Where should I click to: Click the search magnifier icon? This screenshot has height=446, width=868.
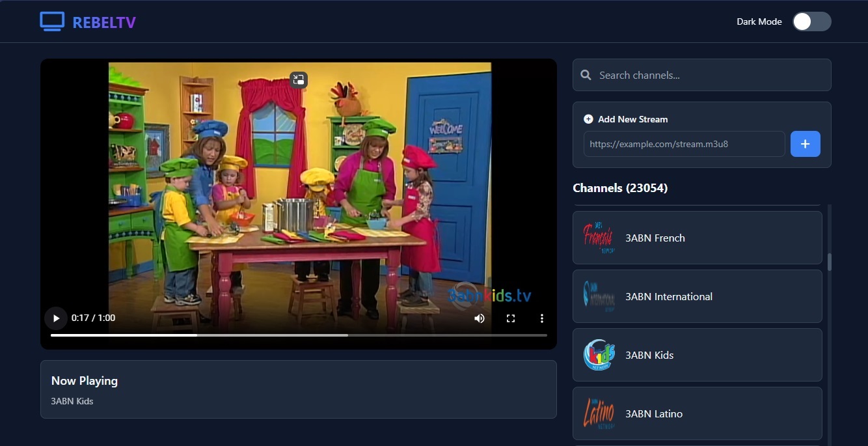pos(586,75)
